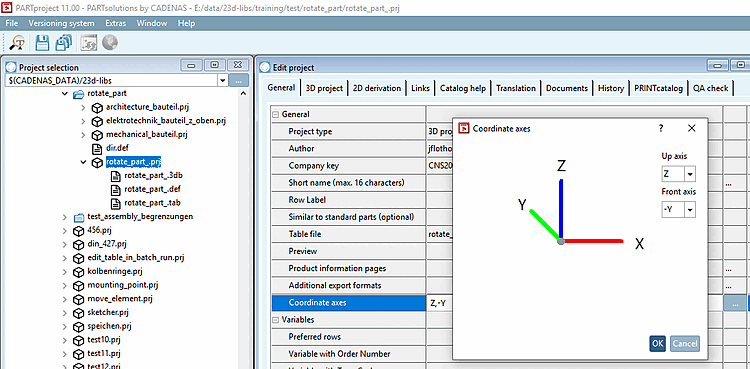Switch to the 2D derivation tab

click(376, 88)
